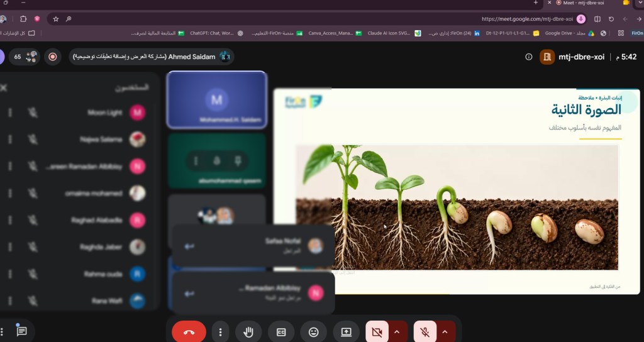Click the muted mic icon for Najwa Salama

(x=33, y=140)
